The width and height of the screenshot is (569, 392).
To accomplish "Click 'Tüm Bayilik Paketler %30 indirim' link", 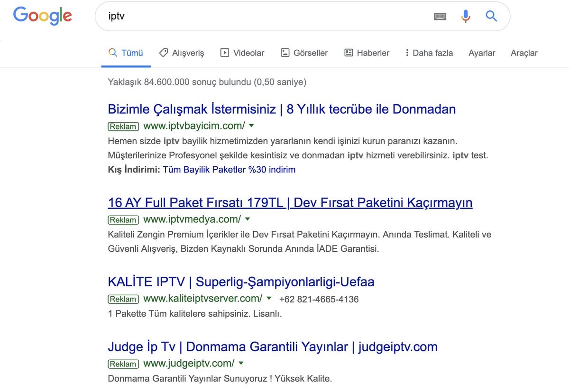I will 229,169.
